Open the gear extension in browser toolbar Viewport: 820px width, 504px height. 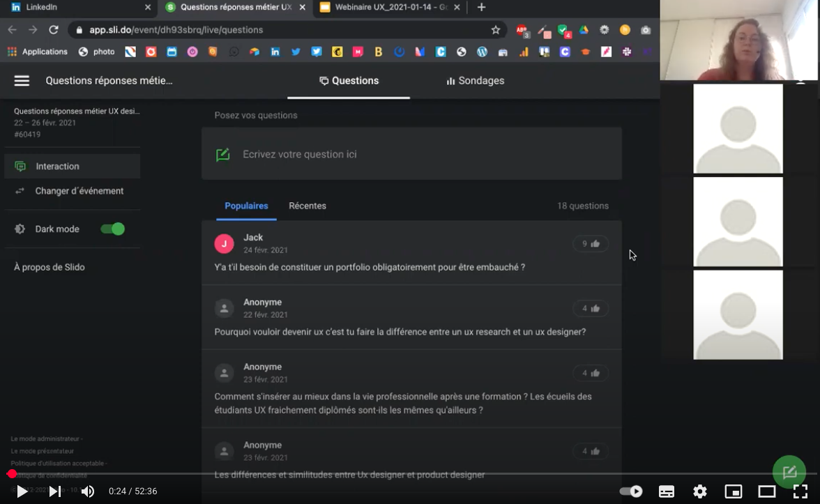(604, 30)
